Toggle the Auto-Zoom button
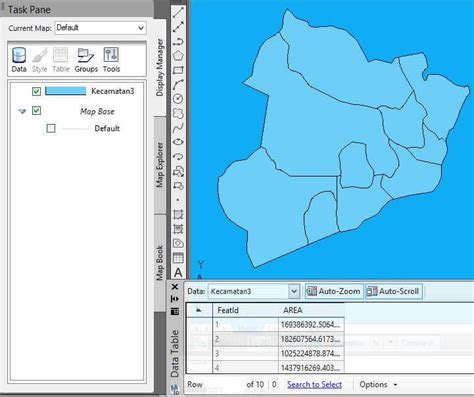The image size is (474, 397). click(334, 291)
